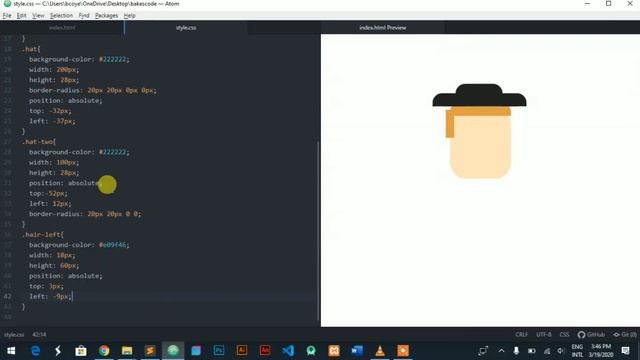This screenshot has height=360, width=640.
Task: Open the Selection menu
Action: [61, 16]
